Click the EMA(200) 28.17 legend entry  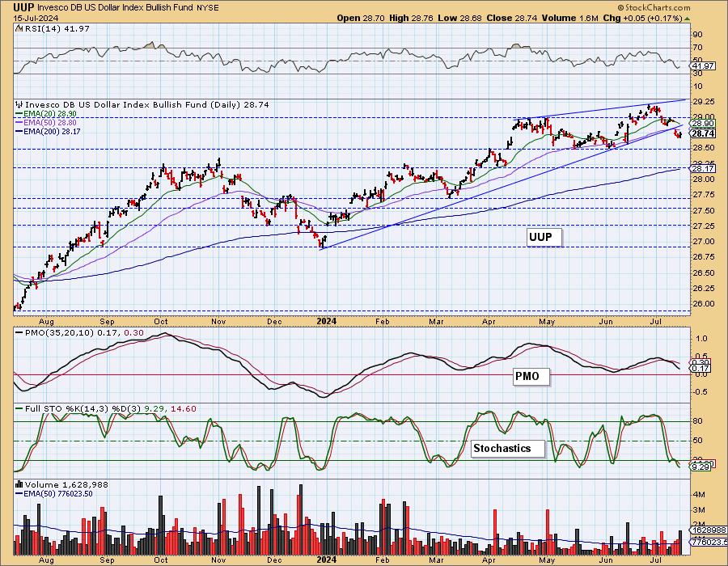click(52, 131)
